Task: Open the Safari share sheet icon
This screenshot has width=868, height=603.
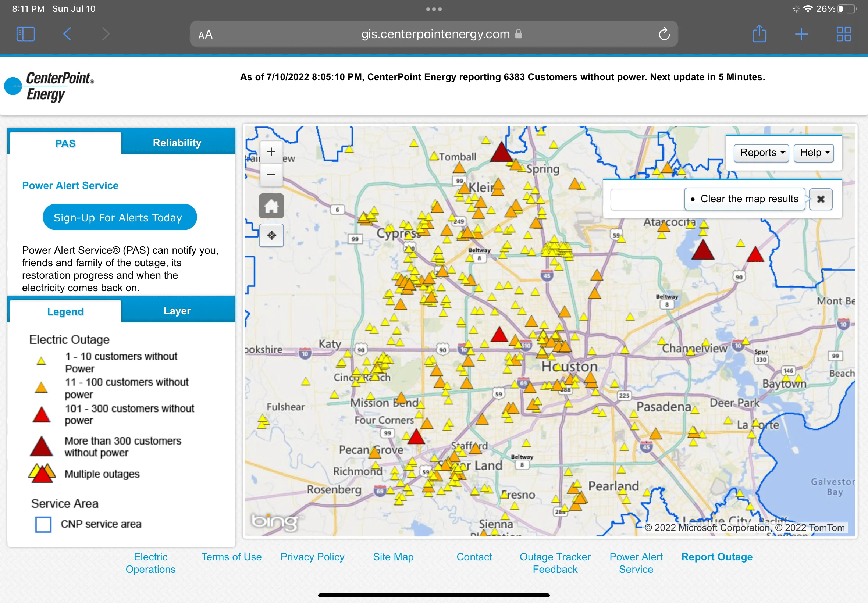Action: 759,33
